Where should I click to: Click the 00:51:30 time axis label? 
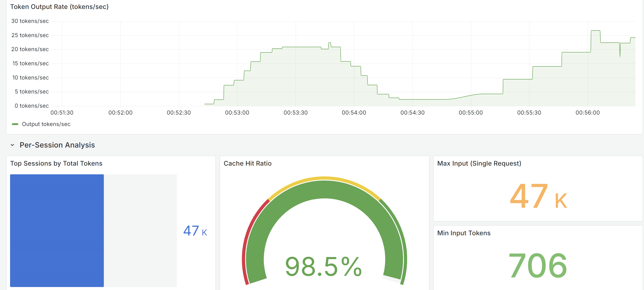pyautogui.click(x=62, y=113)
